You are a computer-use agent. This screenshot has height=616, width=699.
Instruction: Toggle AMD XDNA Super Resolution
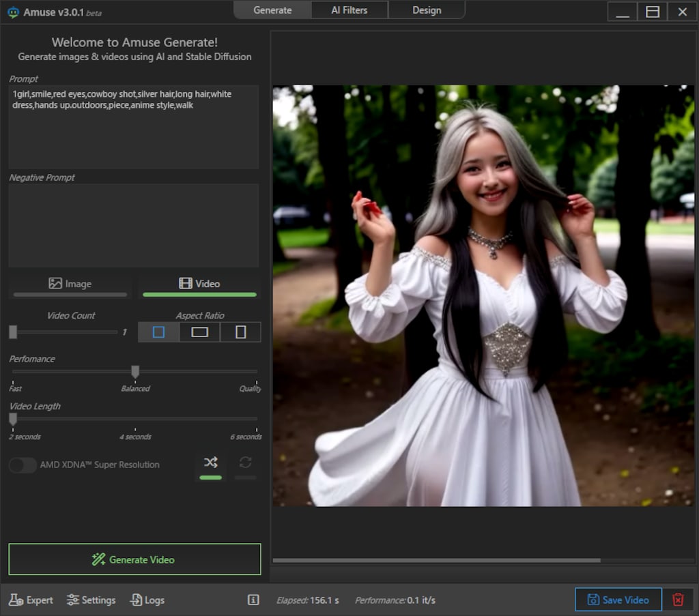(23, 465)
